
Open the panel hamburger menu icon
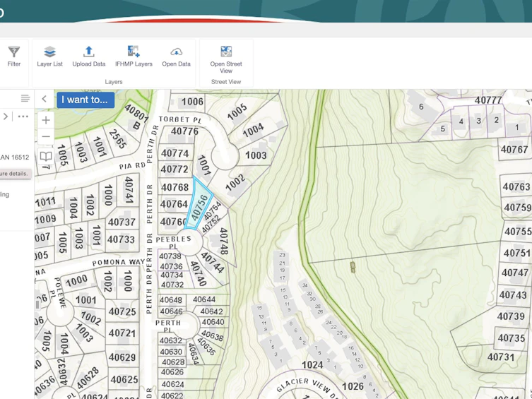point(25,98)
